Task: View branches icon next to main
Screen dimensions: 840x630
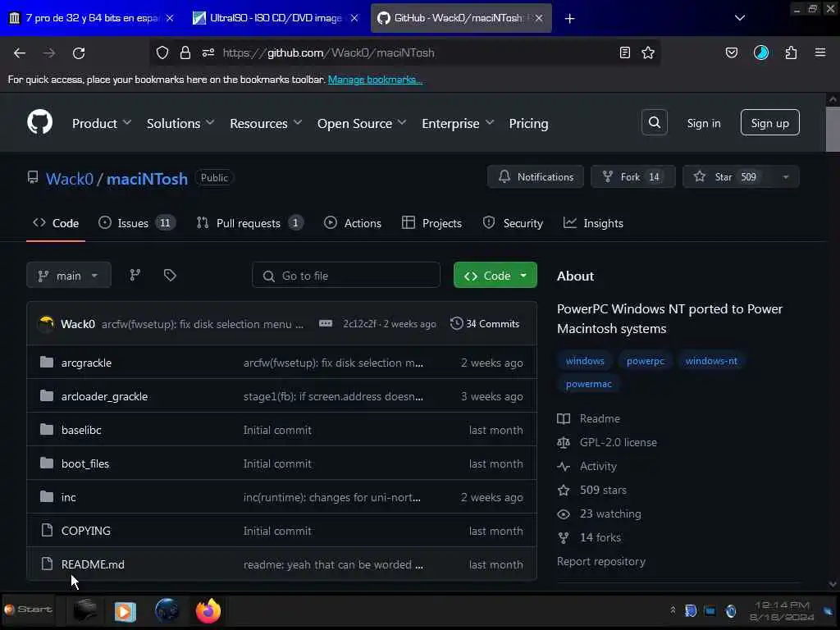Action: (135, 275)
